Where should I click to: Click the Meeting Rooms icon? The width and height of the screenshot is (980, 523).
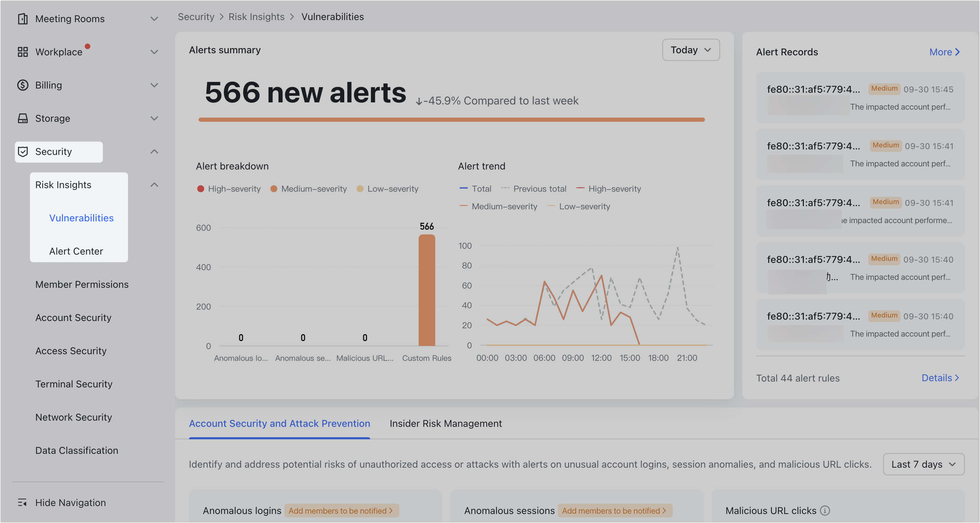tap(23, 19)
